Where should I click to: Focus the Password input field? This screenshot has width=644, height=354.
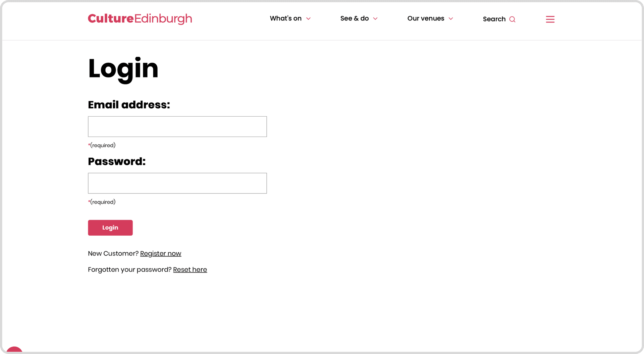[x=177, y=183]
